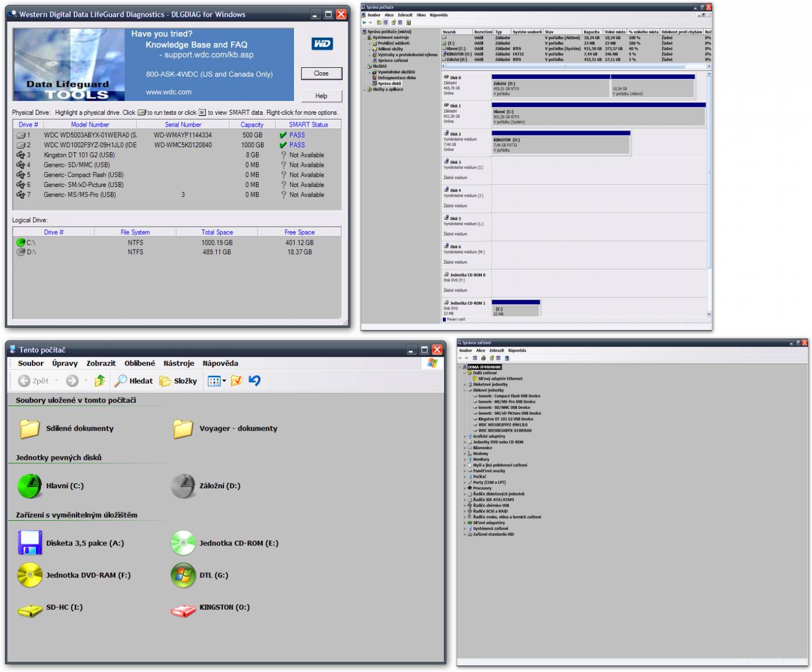Click USB icon of Generic- SM/xD-Picture drive
812x672 pixels.
tap(21, 185)
